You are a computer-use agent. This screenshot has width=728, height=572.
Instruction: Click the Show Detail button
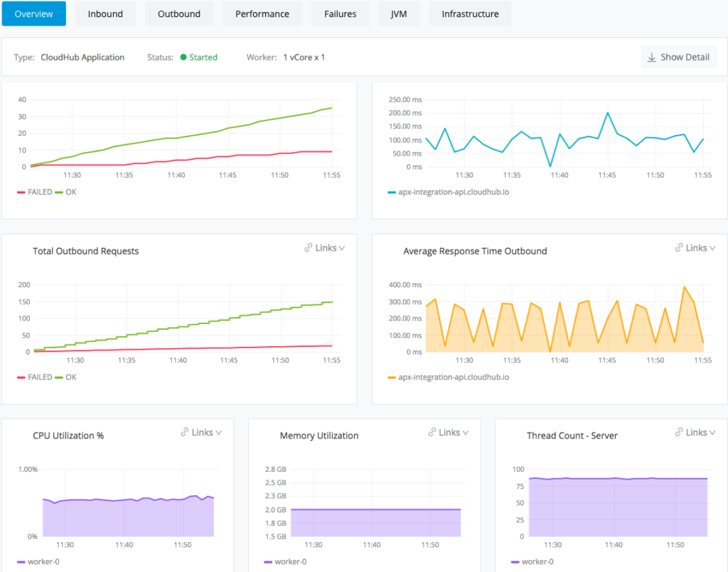(678, 57)
